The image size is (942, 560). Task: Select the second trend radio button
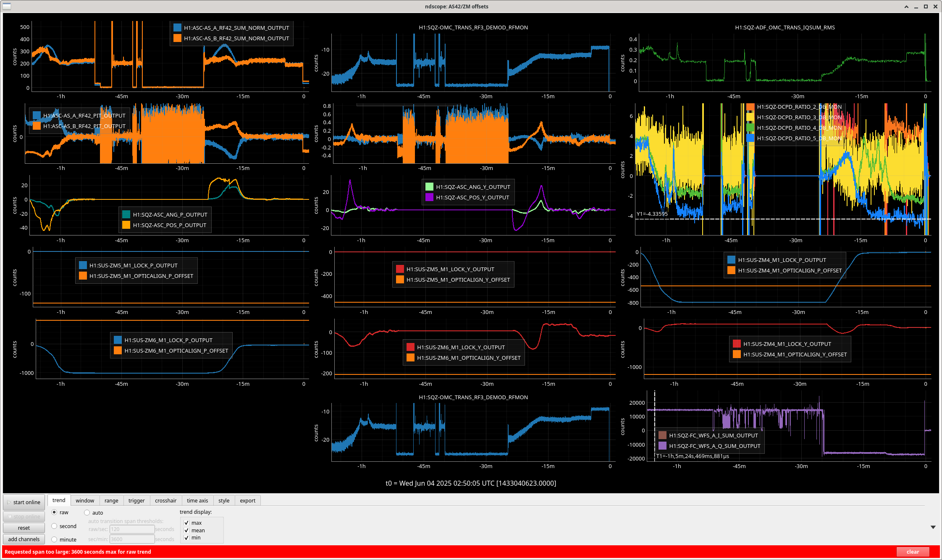coord(54,526)
